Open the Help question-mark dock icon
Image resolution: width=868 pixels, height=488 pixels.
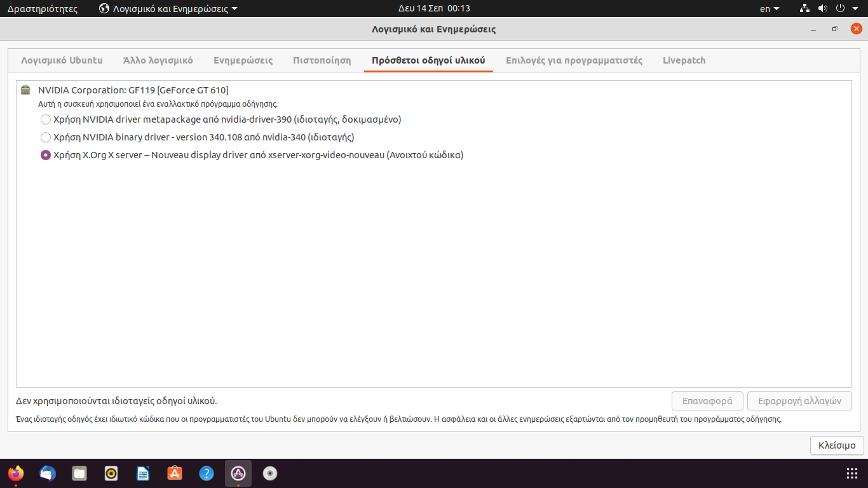click(x=207, y=473)
